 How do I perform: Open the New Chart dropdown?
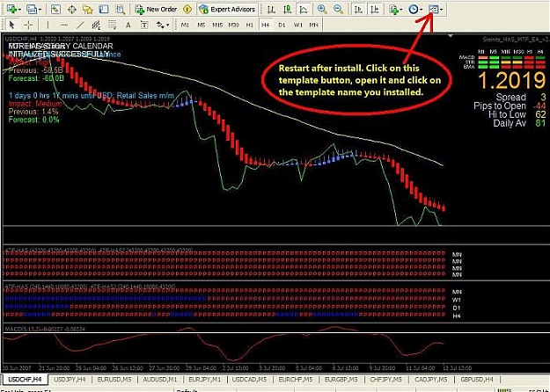[14, 10]
